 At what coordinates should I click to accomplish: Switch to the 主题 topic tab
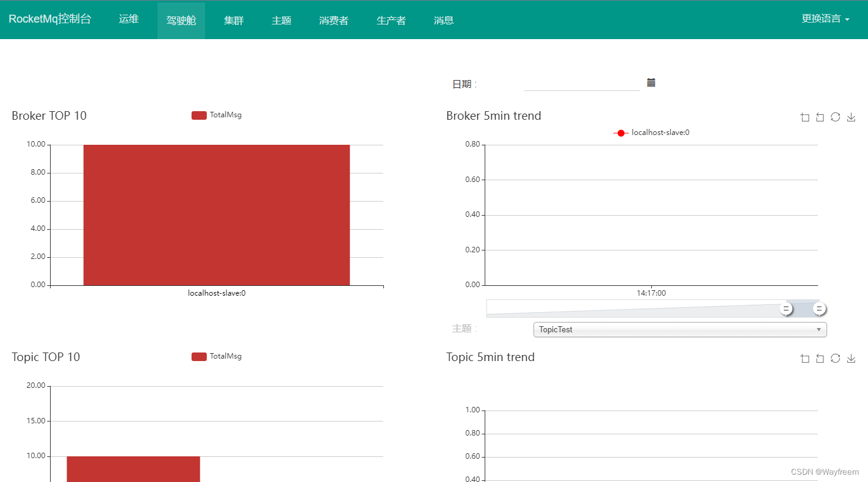pyautogui.click(x=281, y=20)
